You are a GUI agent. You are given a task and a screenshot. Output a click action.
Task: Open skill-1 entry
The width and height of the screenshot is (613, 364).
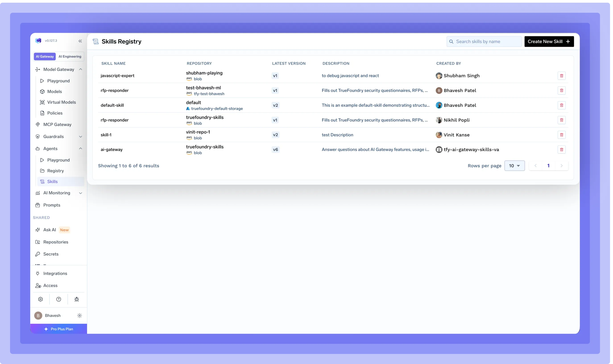[106, 135]
